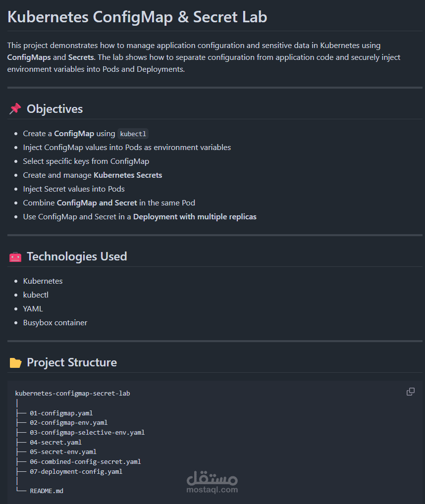The image size is (425, 504).
Task: Click the Kubernetes ConfigMap & Secret Lab title
Action: pos(137,17)
